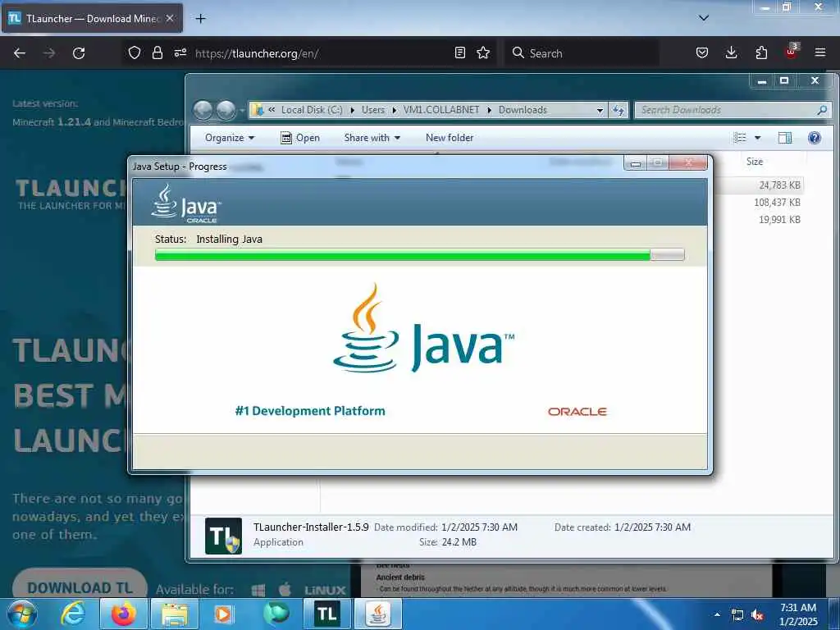The width and height of the screenshot is (840, 630).
Task: Click the uBlock extension icon with badge
Action: (x=792, y=52)
